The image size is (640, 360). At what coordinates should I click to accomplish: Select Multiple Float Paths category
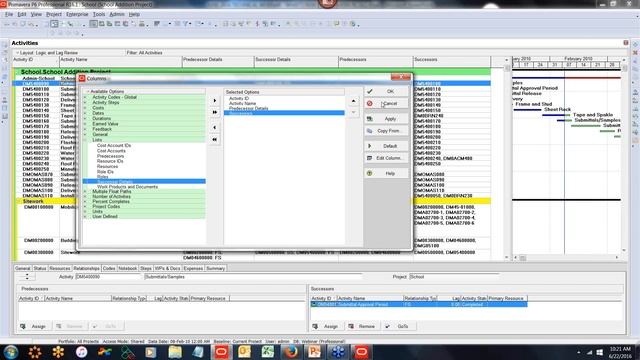[111, 191]
